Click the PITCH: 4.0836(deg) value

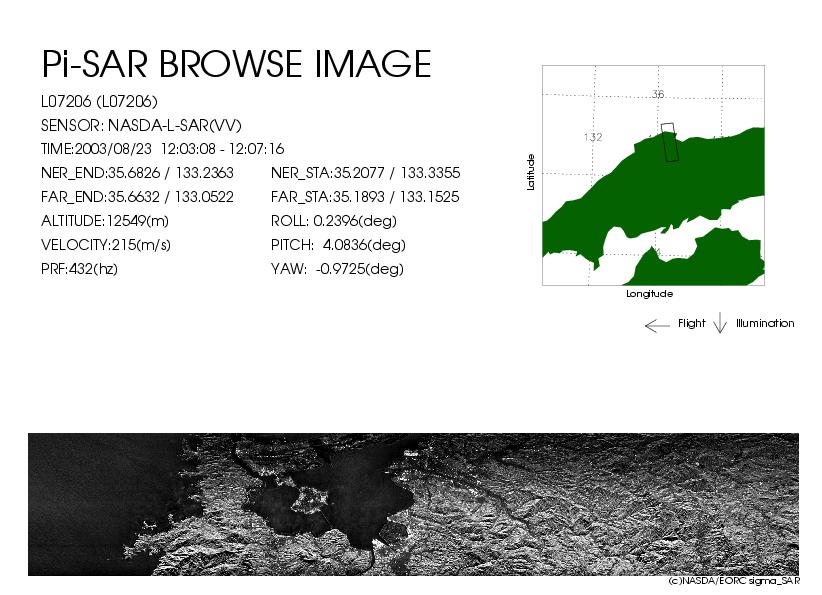[x=339, y=245]
